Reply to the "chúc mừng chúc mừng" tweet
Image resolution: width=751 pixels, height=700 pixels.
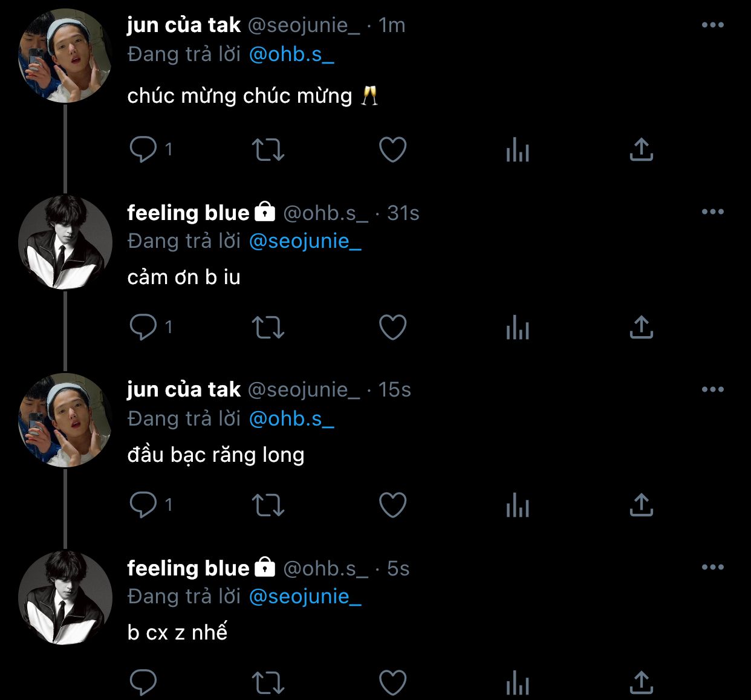143,149
